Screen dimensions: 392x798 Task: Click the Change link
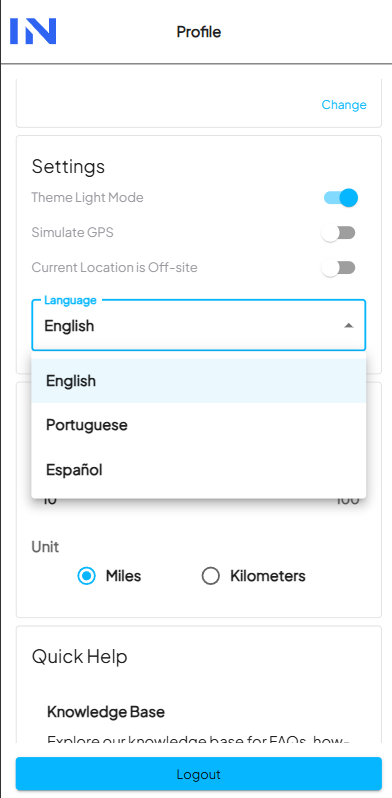(x=344, y=105)
